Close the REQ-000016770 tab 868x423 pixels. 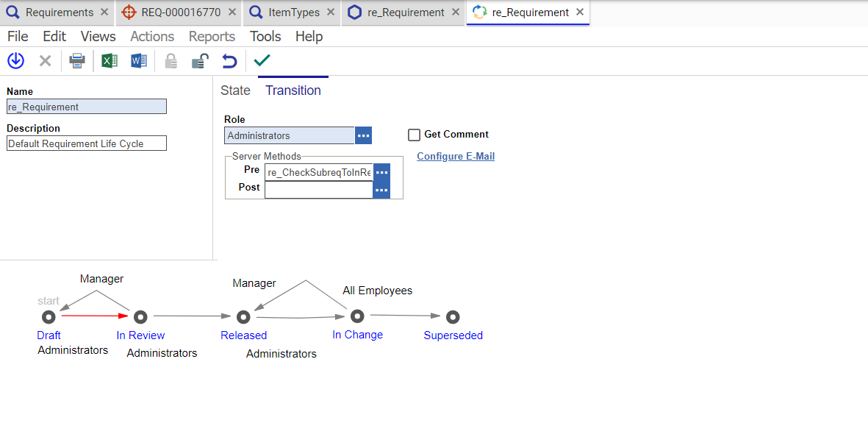pyautogui.click(x=232, y=13)
